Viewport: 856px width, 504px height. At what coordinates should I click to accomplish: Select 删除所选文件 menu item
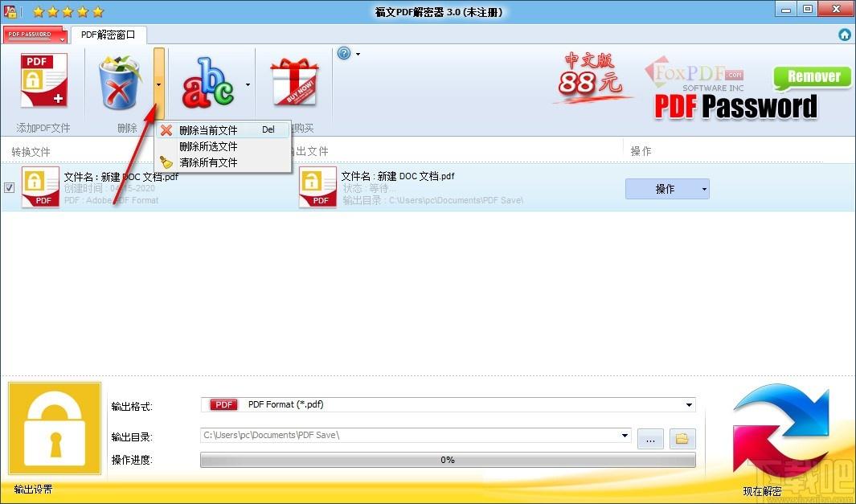coord(223,146)
